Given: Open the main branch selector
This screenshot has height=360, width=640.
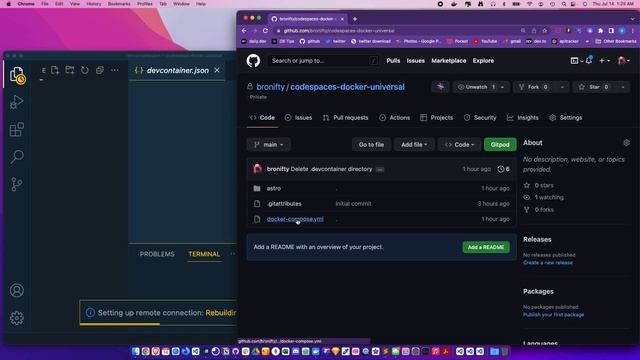Looking at the screenshot, I should pyautogui.click(x=269, y=144).
